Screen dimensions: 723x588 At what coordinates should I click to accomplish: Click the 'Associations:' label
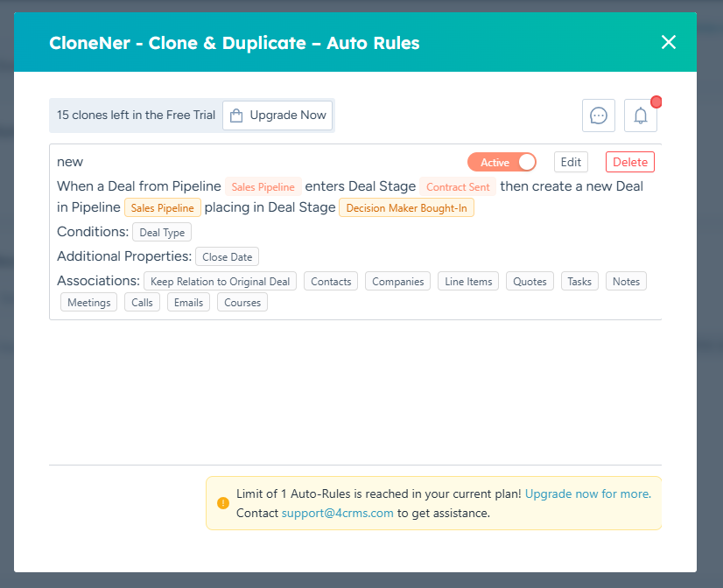(98, 281)
